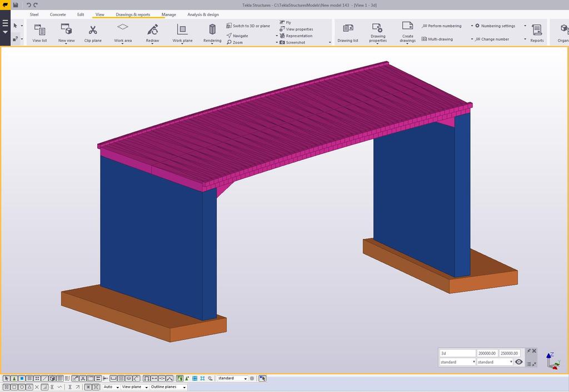Image resolution: width=569 pixels, height=392 pixels.
Task: Toggle the Select components green cone switch
Action: click(14, 378)
